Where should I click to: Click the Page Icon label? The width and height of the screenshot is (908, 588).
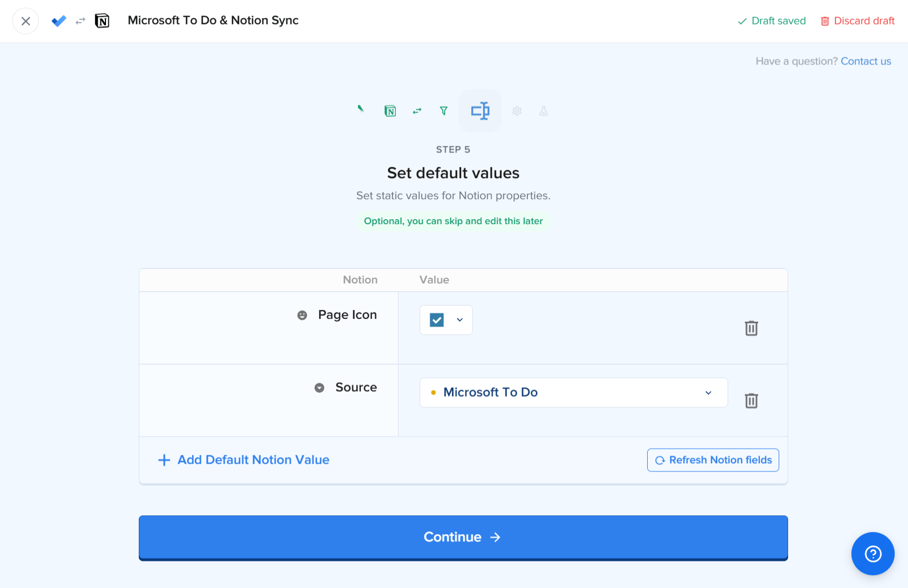point(347,315)
